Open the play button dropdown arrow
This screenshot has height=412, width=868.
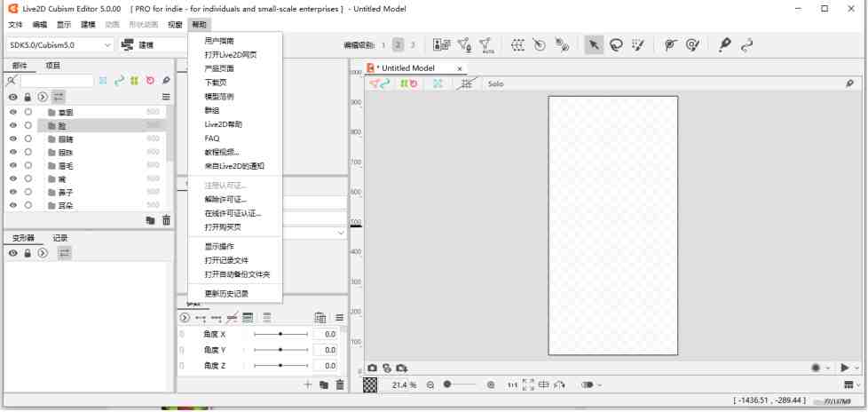(857, 368)
